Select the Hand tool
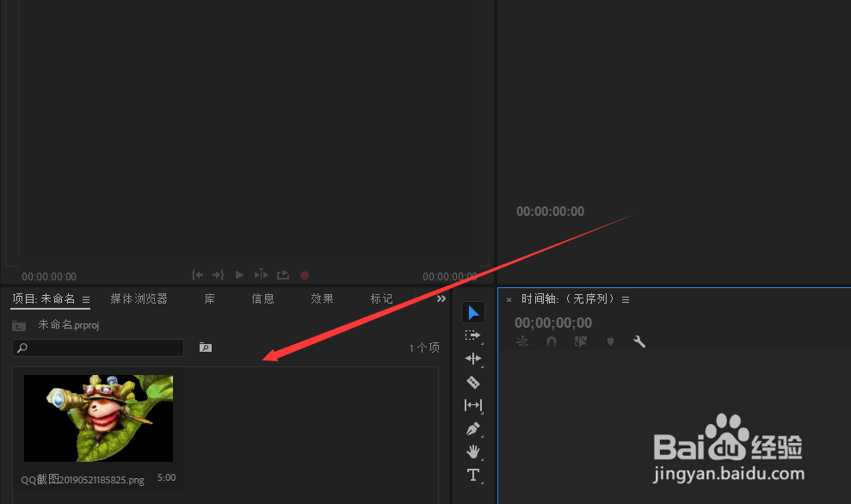The width and height of the screenshot is (851, 504). point(472,452)
